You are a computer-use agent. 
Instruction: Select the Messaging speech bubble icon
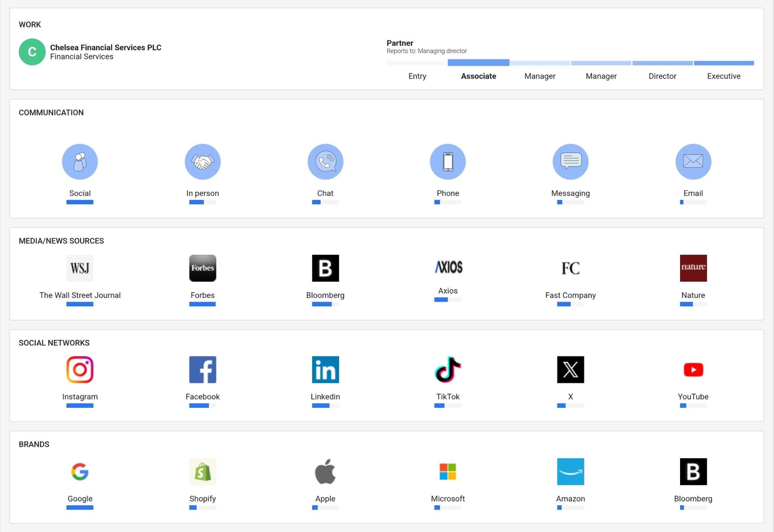570,162
